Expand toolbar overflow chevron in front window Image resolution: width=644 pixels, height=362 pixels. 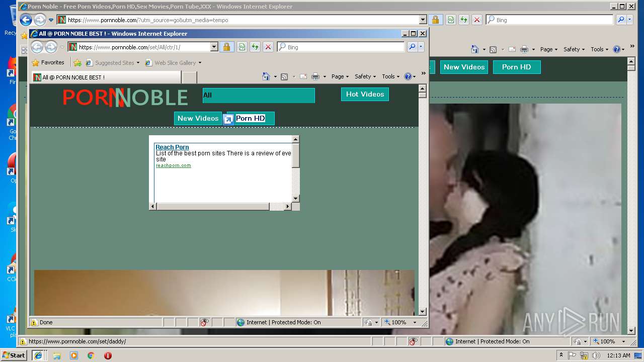tap(423, 73)
